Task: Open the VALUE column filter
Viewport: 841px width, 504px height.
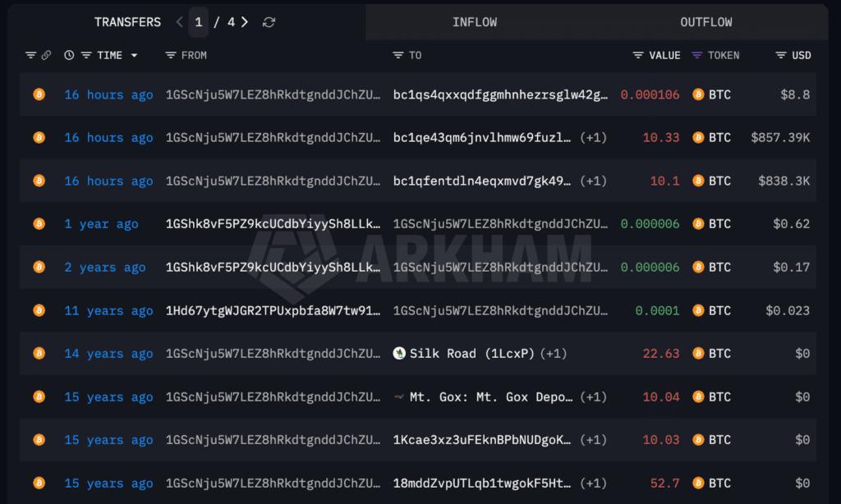Action: coord(637,55)
